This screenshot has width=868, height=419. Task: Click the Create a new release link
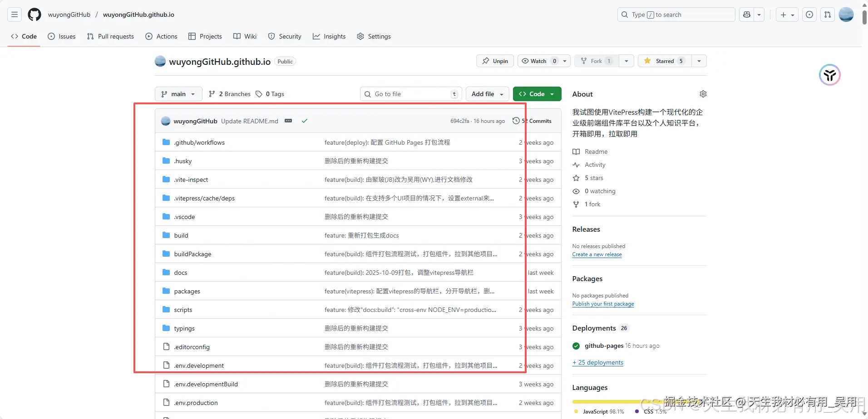(x=597, y=254)
